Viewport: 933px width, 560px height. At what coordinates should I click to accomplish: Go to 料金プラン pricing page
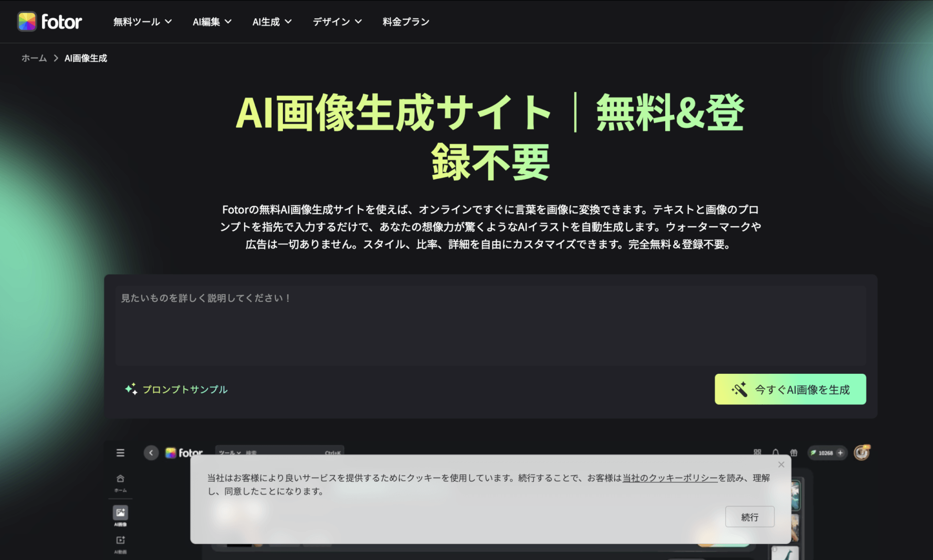pos(406,21)
